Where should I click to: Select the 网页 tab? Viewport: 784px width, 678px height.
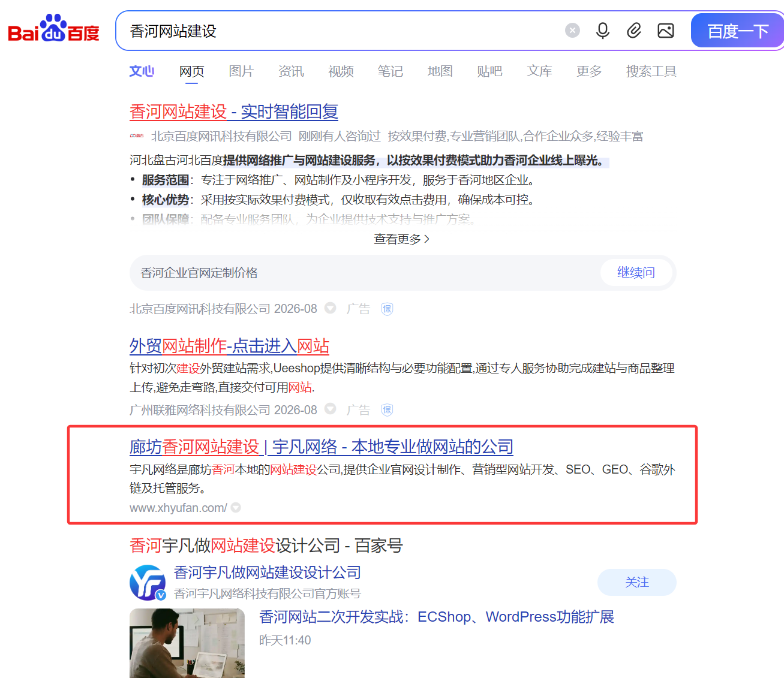click(x=192, y=71)
